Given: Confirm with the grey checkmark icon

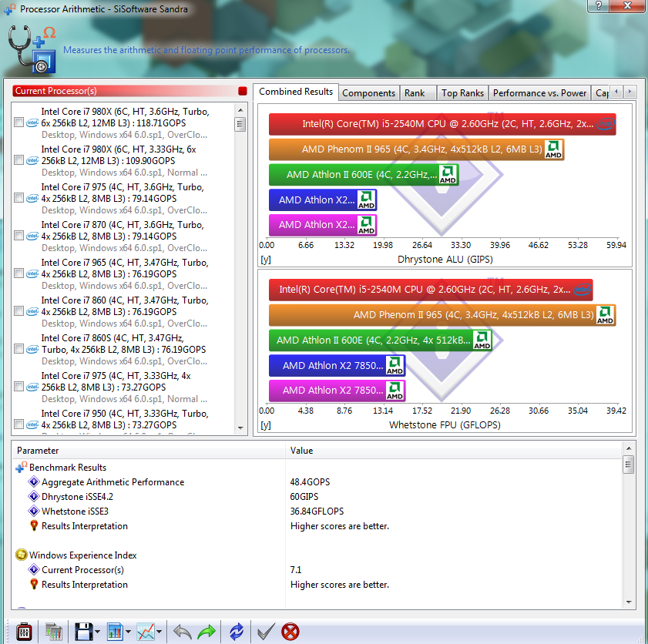Looking at the screenshot, I should (266, 631).
